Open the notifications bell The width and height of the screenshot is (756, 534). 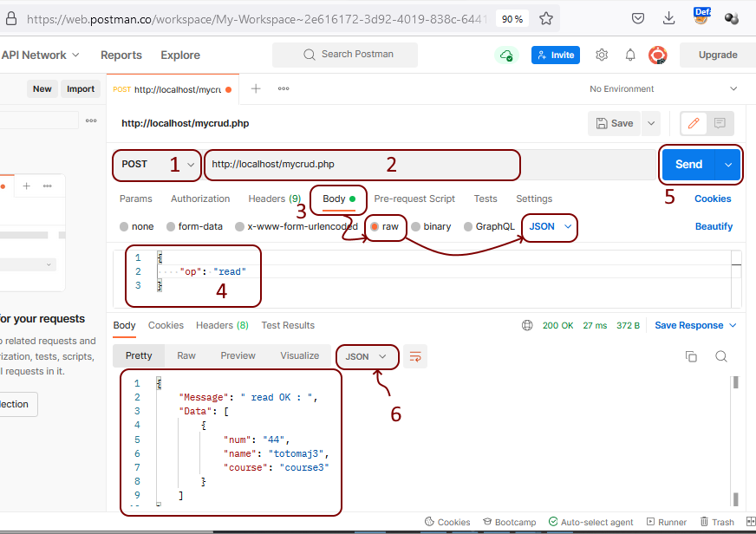coord(630,55)
